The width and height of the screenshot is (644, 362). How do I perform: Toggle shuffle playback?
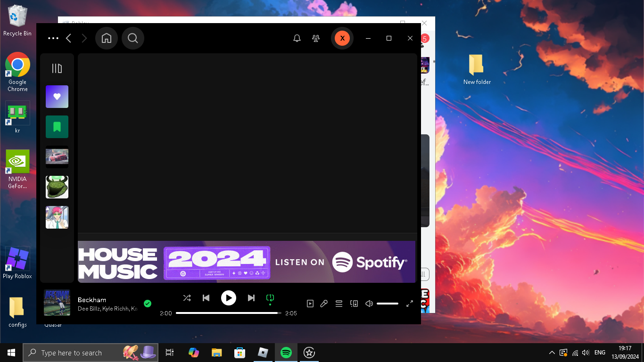coord(187,298)
